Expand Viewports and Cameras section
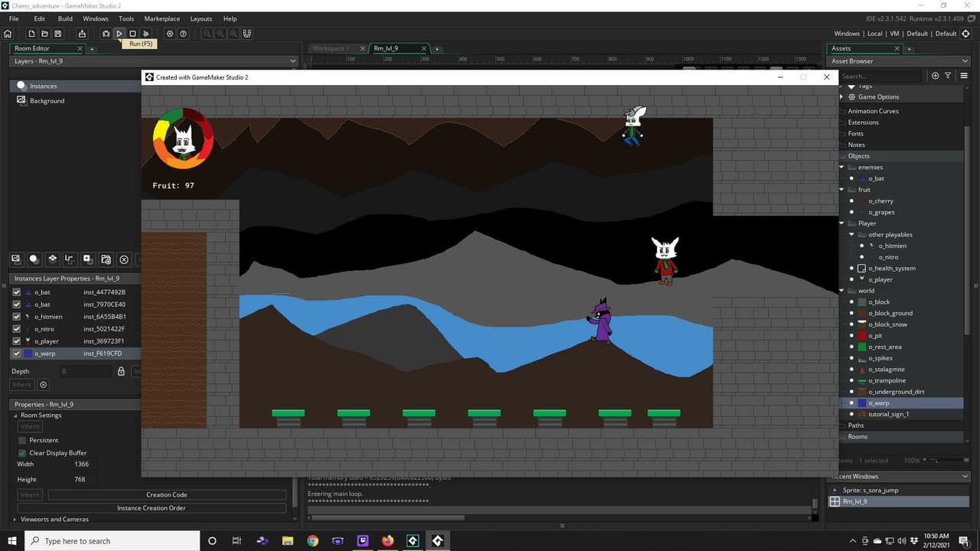Image resolution: width=980 pixels, height=551 pixels. point(16,519)
